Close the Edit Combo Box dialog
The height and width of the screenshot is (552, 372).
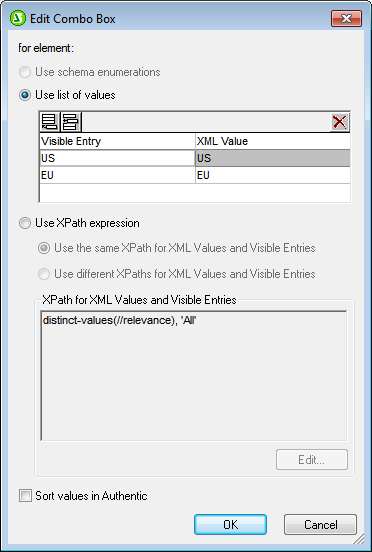click(346, 18)
